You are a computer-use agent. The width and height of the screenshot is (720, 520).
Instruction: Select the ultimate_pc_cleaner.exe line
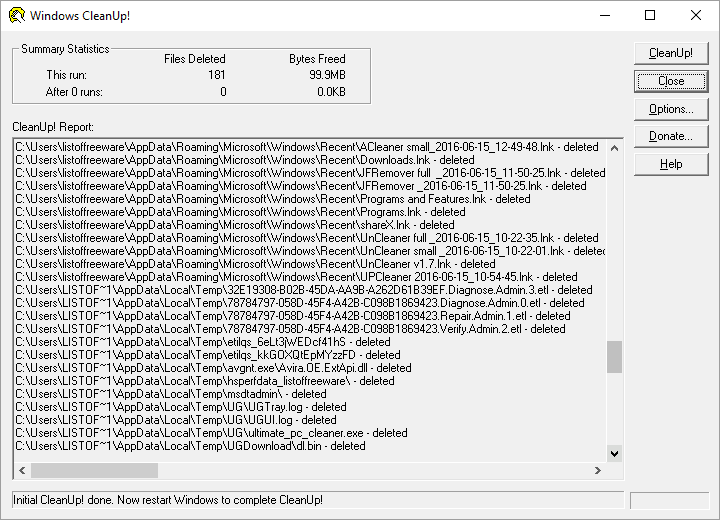coord(211,433)
